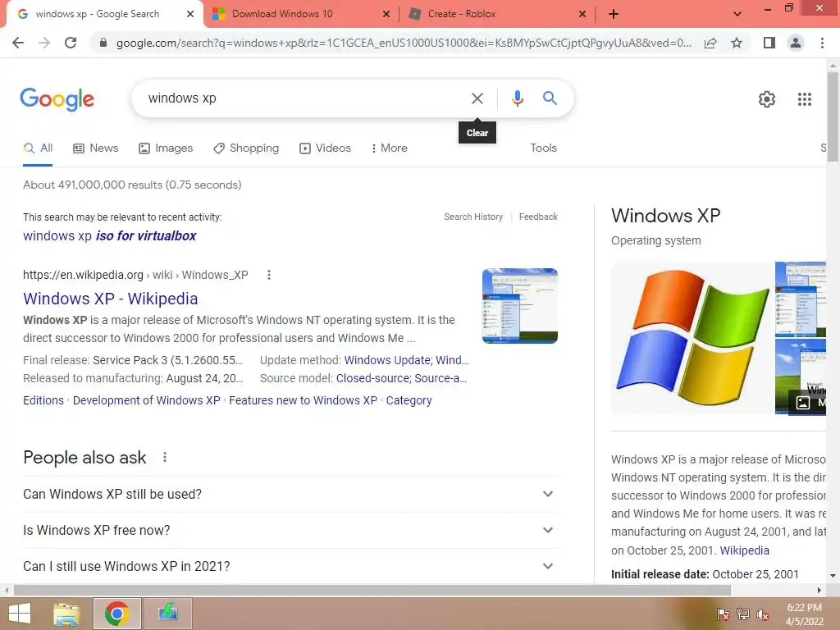
Task: Open File Explorer from the taskbar
Action: 66,614
